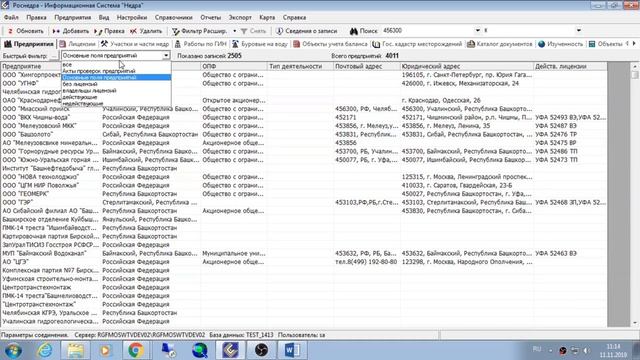Select 'без лицензий' filter option
The image size is (640, 360).
point(116,84)
